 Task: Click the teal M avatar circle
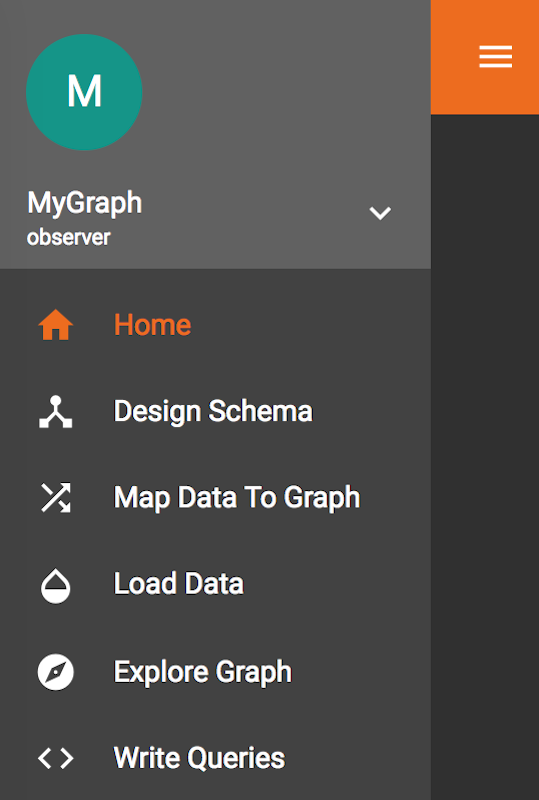(84, 92)
